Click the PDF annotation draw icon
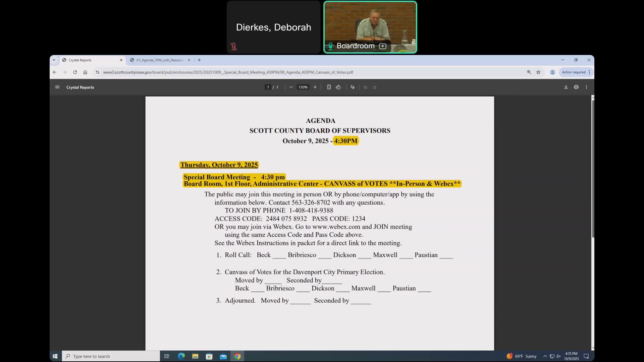 pyautogui.click(x=353, y=87)
